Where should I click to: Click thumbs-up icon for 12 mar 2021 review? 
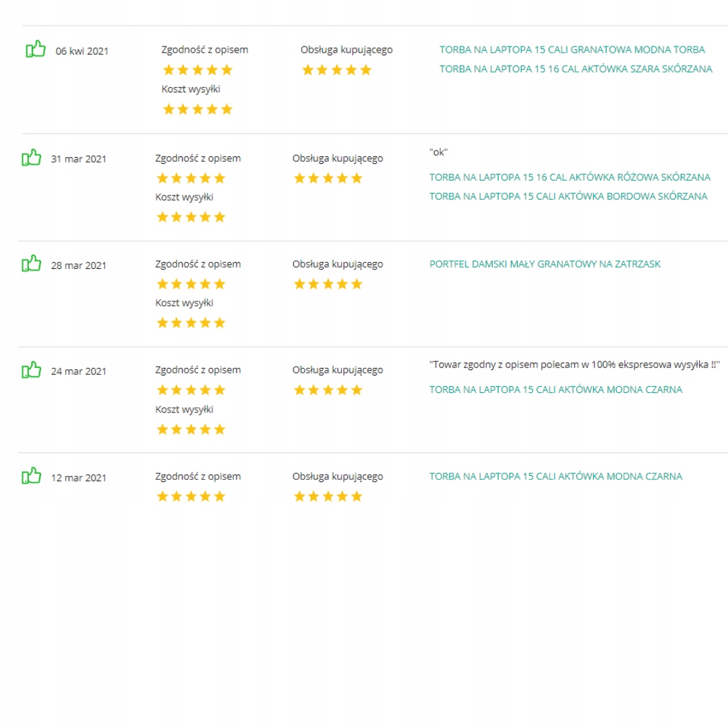[x=31, y=477]
